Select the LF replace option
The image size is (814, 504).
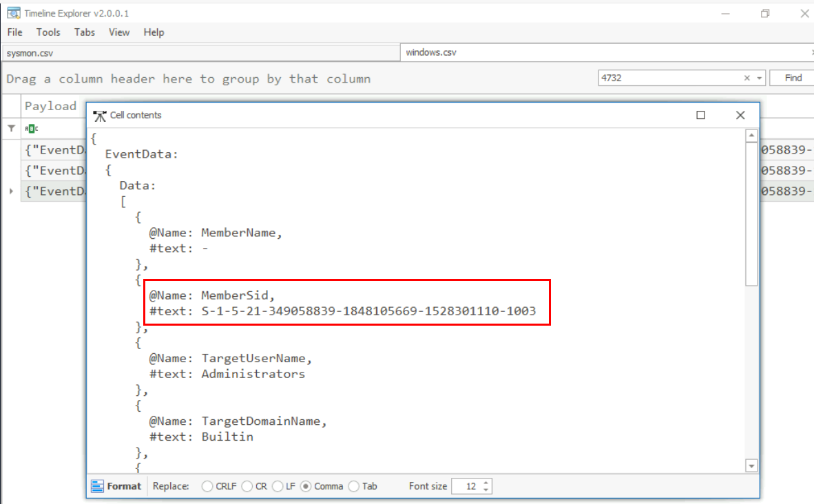(278, 486)
